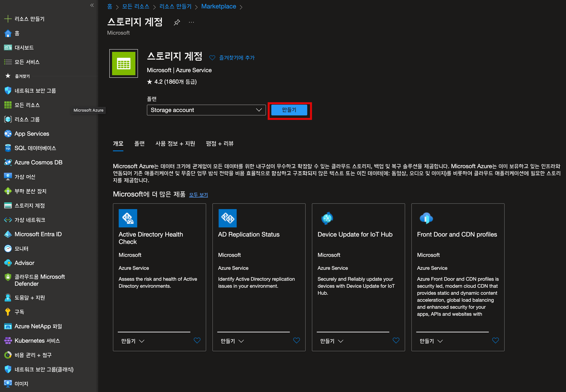Viewport: 566px width, 392px height.
Task: Go to Marketplace in the breadcrumb
Action: 219,6
